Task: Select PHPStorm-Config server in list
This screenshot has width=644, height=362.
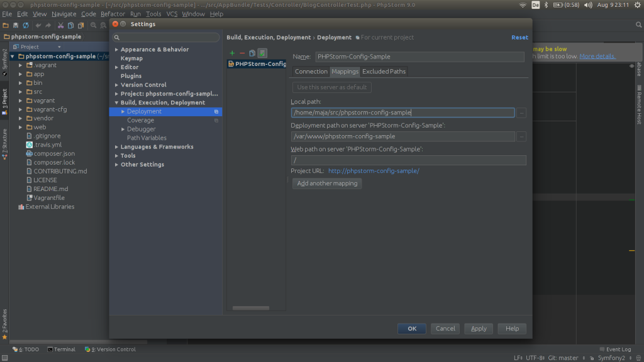Action: click(257, 64)
